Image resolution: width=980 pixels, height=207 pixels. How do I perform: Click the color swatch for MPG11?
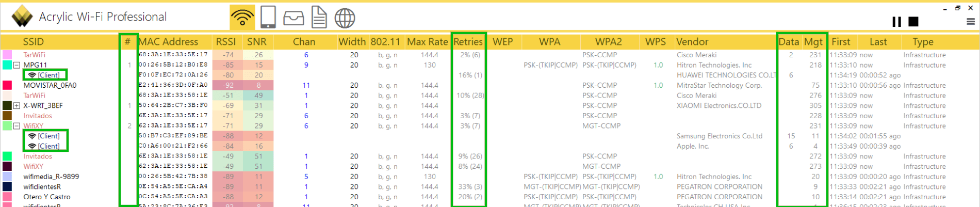(7, 65)
